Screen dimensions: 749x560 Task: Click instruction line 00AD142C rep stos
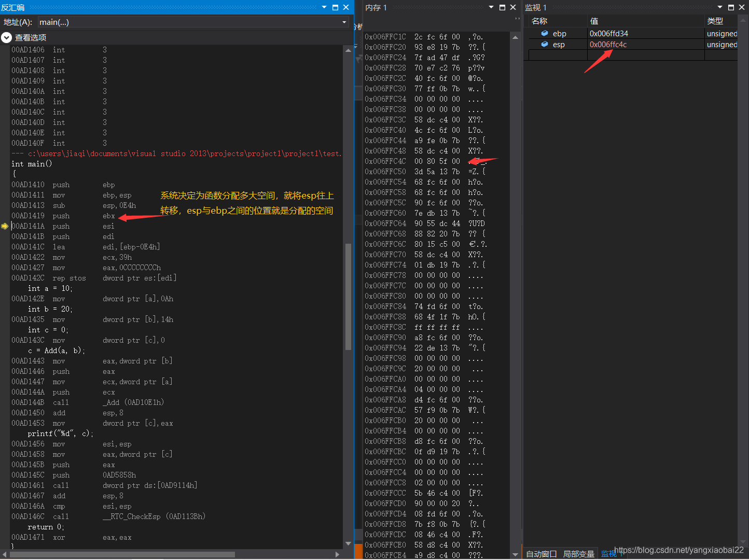(94, 278)
